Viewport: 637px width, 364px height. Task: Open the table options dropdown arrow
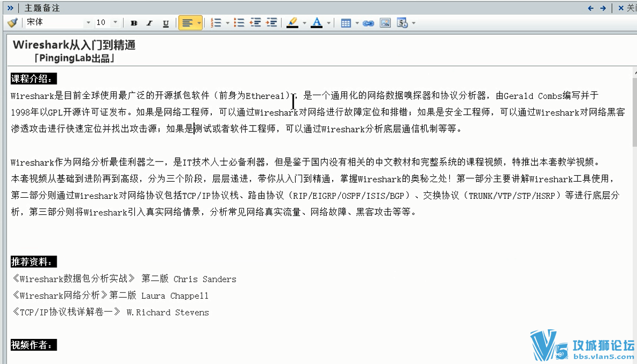coord(357,23)
